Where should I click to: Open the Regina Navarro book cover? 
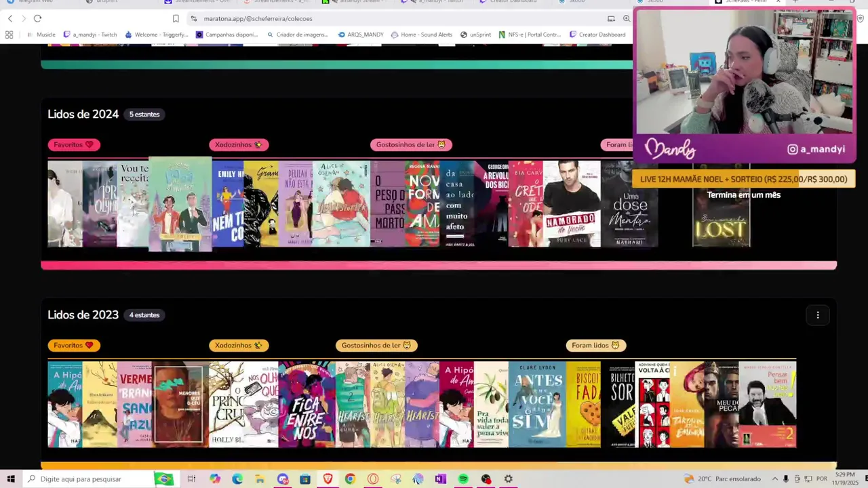point(422,203)
